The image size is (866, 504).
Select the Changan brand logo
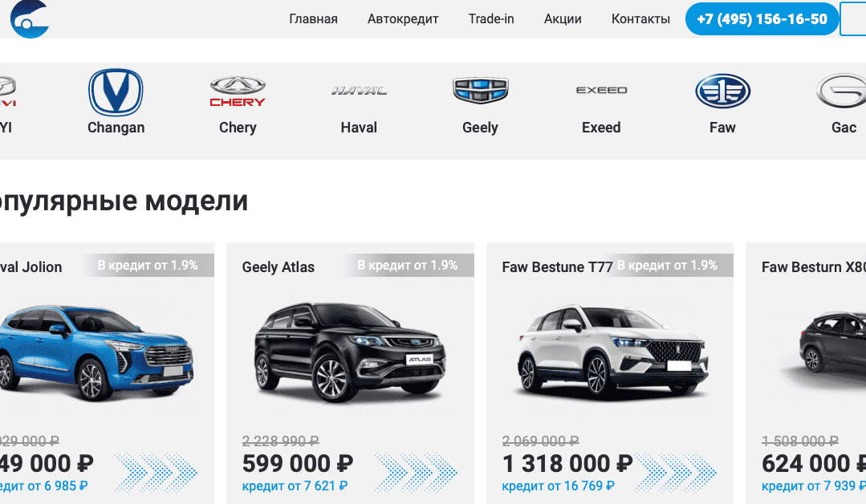click(x=116, y=92)
